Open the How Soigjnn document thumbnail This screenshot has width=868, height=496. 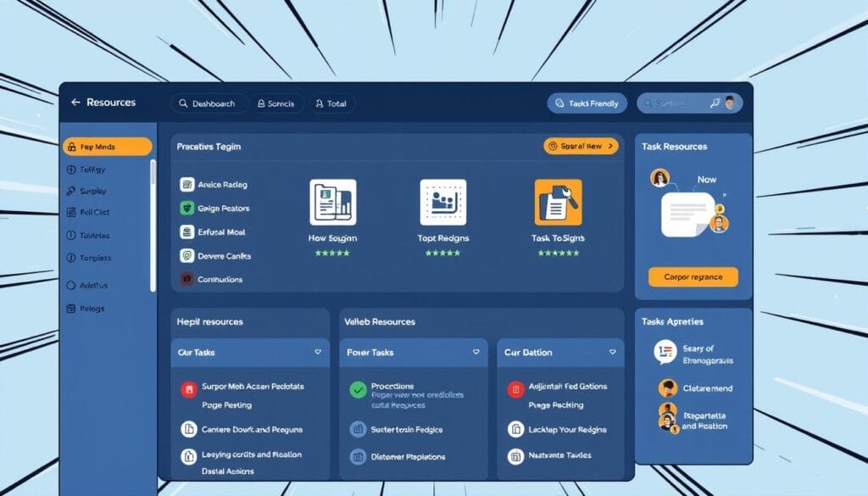[x=332, y=202]
